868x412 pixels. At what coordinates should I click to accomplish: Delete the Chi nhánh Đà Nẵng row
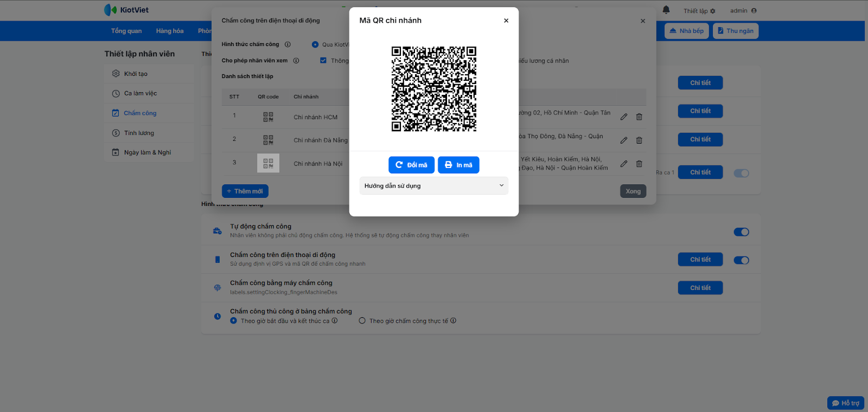(x=639, y=140)
